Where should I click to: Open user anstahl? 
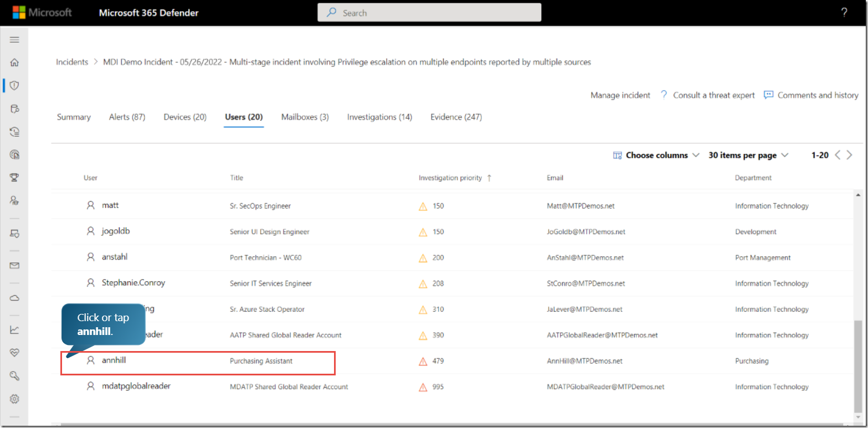[x=115, y=257]
